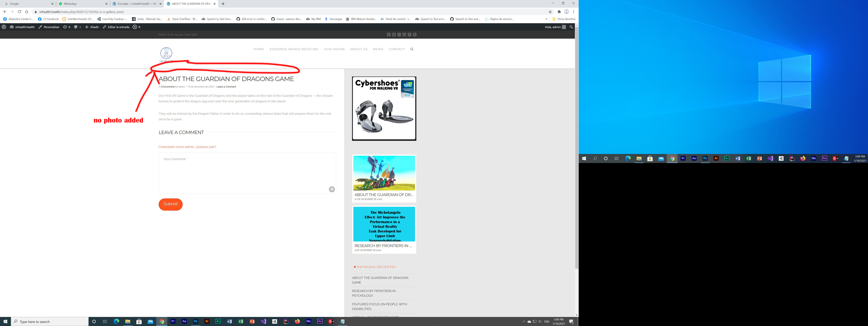Click the admin bar search magnifier
Screen dimensions: 868x326
click(571, 27)
